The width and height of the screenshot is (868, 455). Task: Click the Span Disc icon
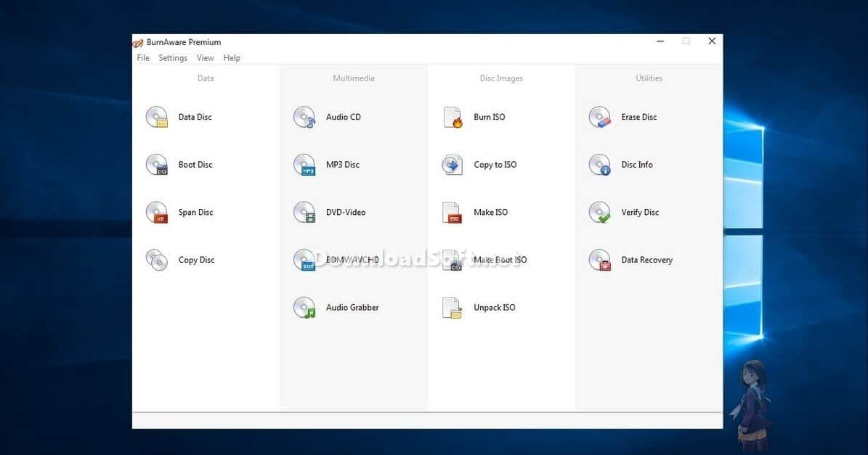[157, 213]
